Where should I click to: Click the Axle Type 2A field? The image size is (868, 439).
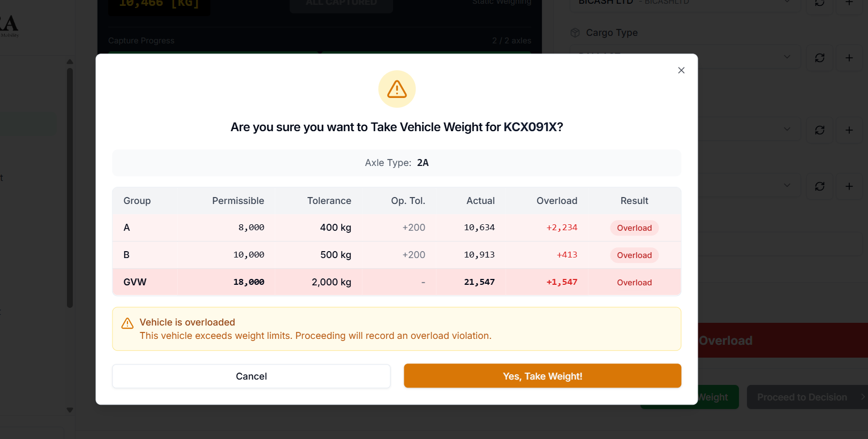click(x=397, y=163)
